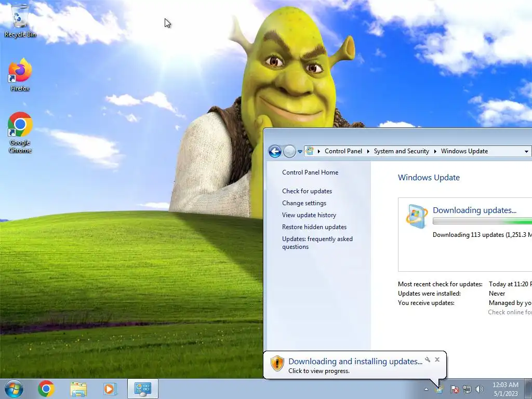Click the Control Panel taskbar button
The width and height of the screenshot is (532, 399).
click(x=142, y=389)
